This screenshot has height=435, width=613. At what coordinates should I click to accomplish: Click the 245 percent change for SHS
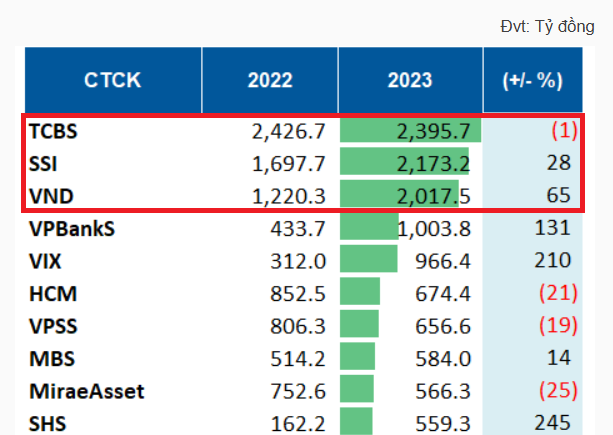point(552,422)
